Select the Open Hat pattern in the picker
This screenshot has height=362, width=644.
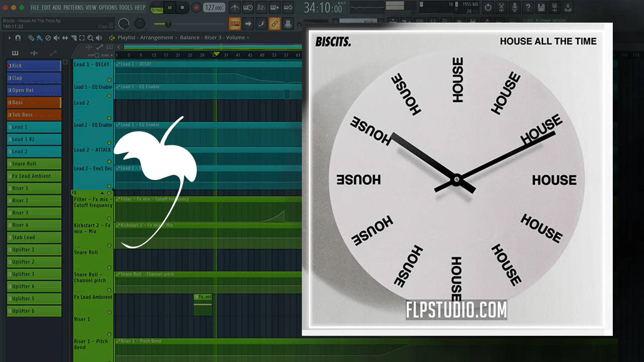click(x=34, y=90)
